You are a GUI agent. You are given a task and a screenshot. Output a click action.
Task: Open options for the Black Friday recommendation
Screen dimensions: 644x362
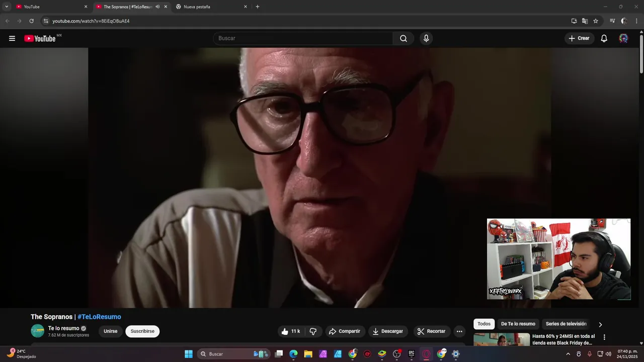[x=604, y=337]
